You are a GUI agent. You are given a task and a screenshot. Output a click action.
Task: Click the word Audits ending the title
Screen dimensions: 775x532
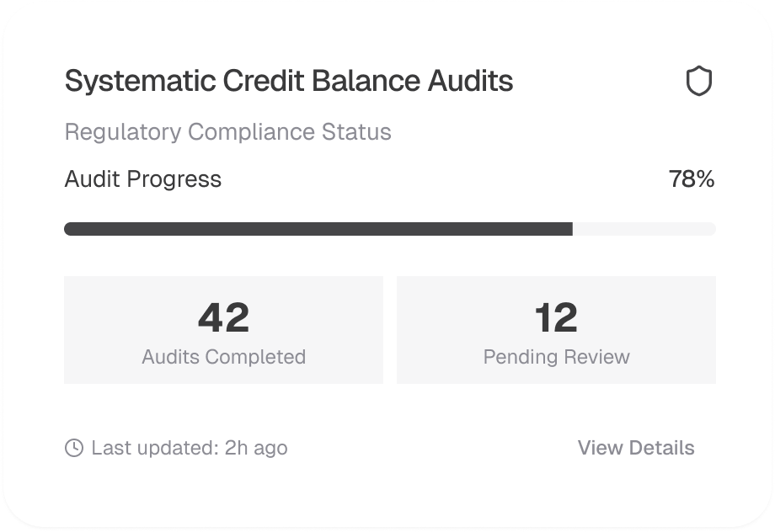click(x=470, y=82)
